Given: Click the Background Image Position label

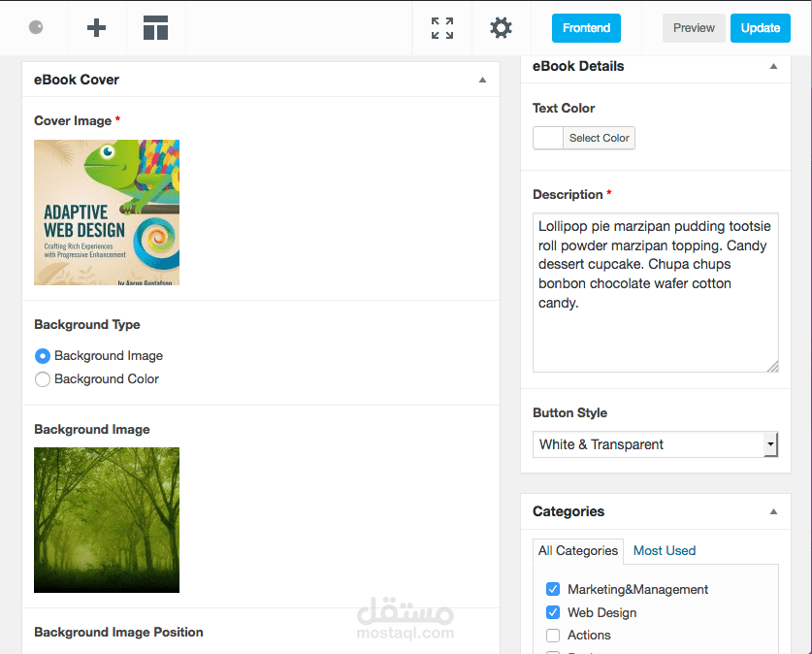Looking at the screenshot, I should click(x=118, y=633).
